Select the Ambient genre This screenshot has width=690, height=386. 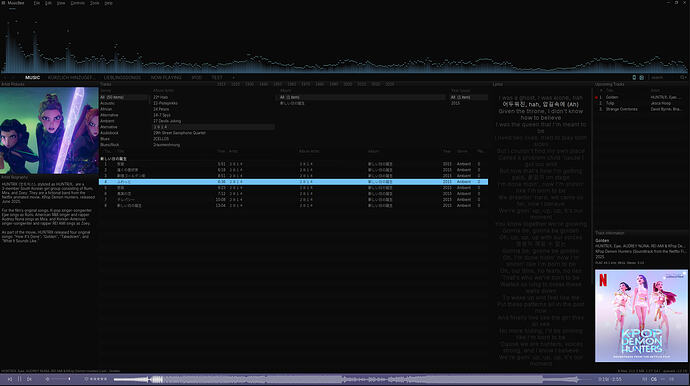tap(107, 121)
